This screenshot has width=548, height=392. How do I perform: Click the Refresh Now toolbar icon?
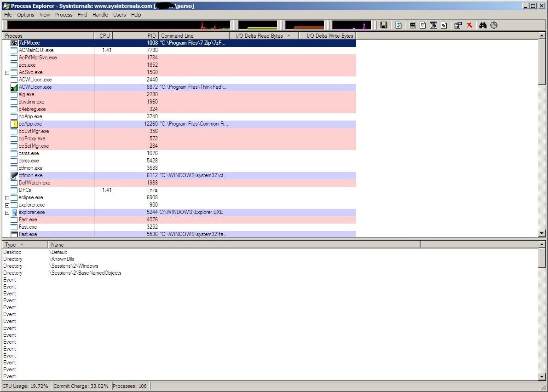[x=398, y=25]
